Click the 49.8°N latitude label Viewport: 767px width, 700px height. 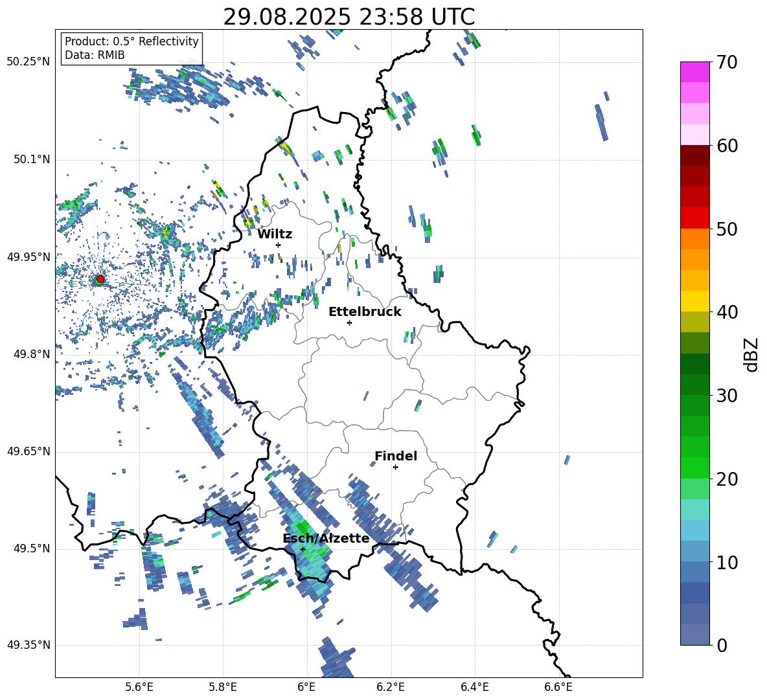[31, 354]
